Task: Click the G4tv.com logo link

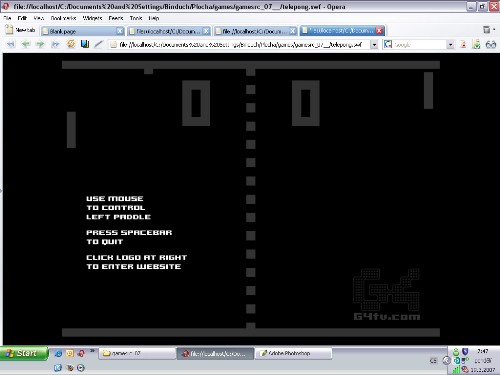Action: (x=386, y=295)
